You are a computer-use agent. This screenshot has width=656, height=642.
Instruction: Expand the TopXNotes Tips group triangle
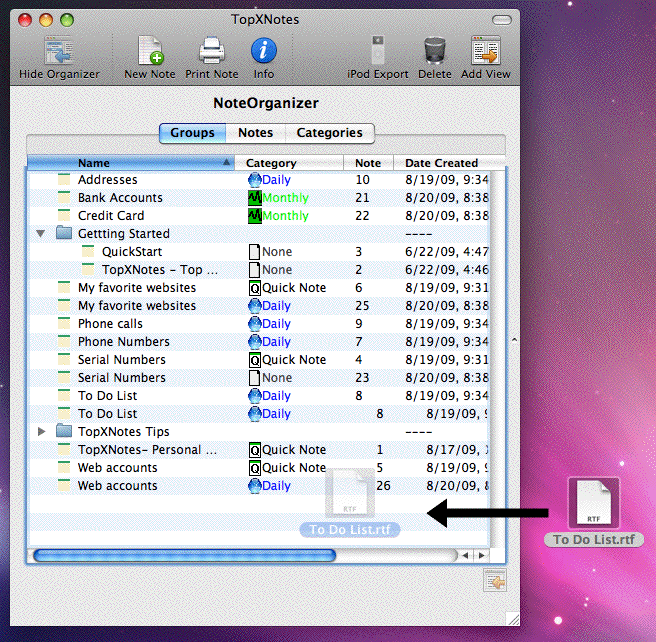coord(41,431)
